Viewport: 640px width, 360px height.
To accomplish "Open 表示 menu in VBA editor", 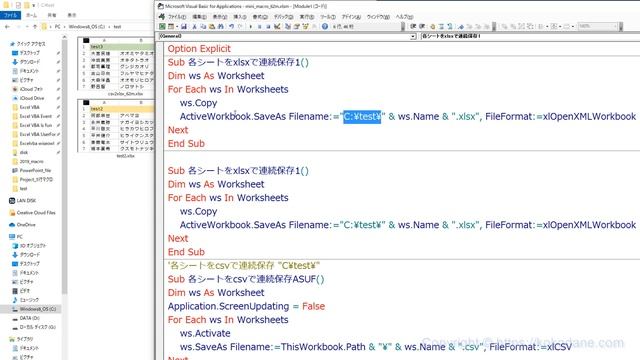I will 220,17.
